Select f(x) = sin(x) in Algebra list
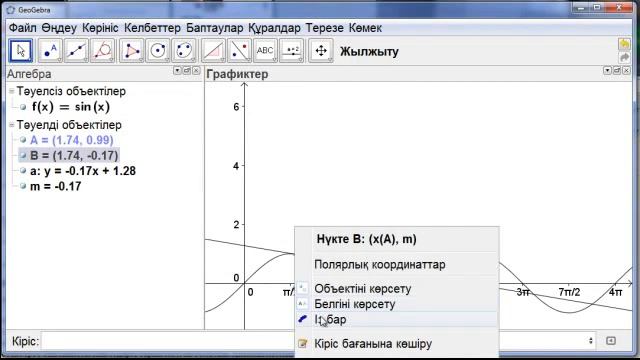The image size is (640, 360). [x=71, y=107]
